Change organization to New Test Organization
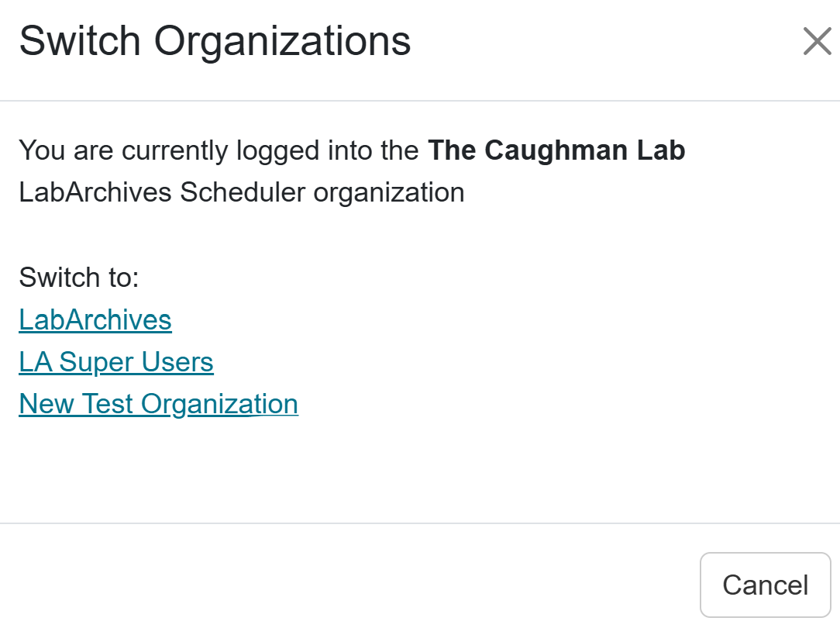 [x=158, y=404]
